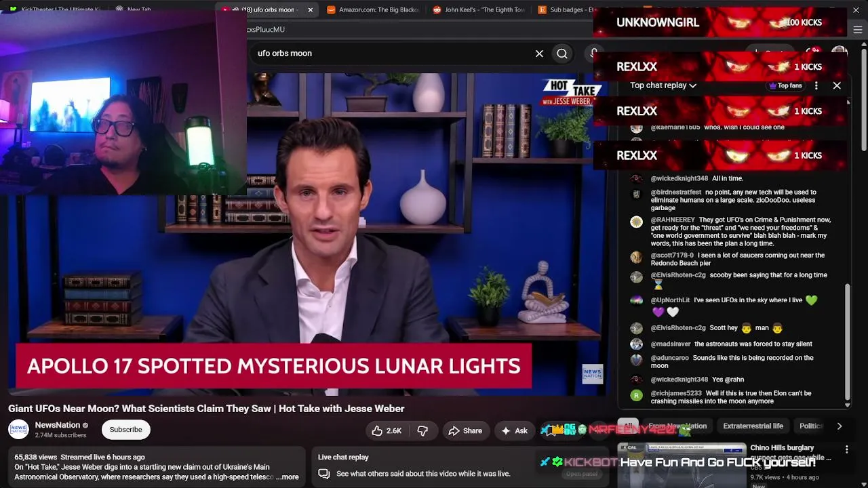Screen dimensions: 868x488
Task: Click the @ElvisRhoten-c2g avatar beside Scott hey
Action: click(x=636, y=328)
